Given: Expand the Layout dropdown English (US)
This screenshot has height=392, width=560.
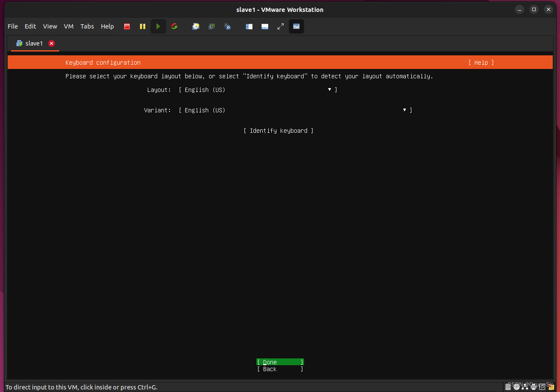Looking at the screenshot, I should coord(258,90).
